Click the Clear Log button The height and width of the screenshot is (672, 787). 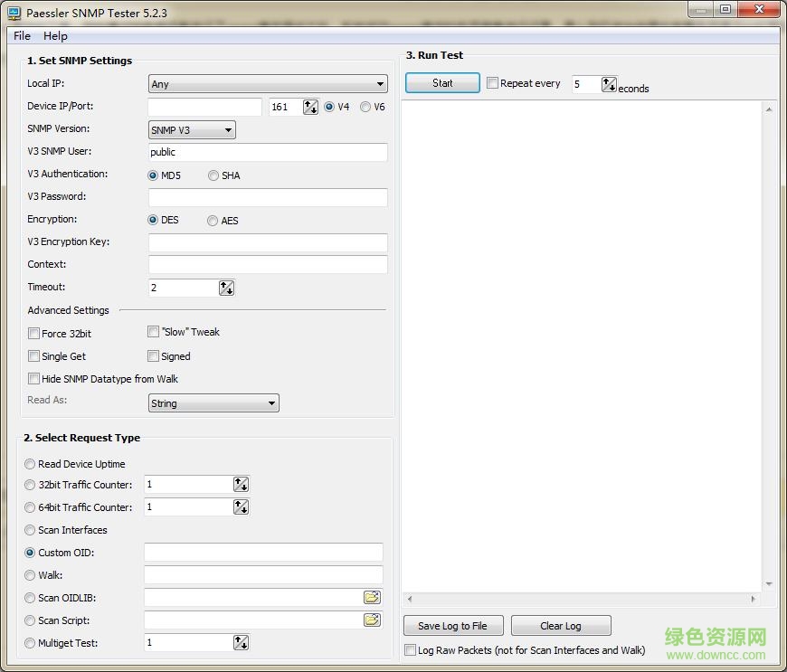tap(561, 625)
